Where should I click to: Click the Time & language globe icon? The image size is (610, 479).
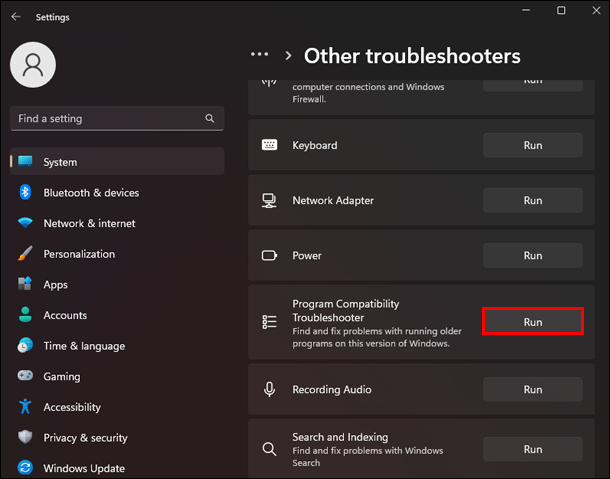click(25, 346)
